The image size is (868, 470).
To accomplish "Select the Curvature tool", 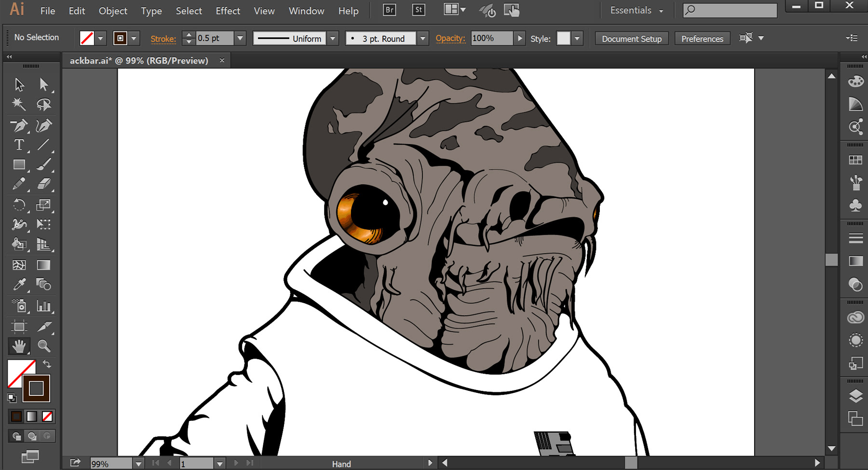I will [x=44, y=125].
